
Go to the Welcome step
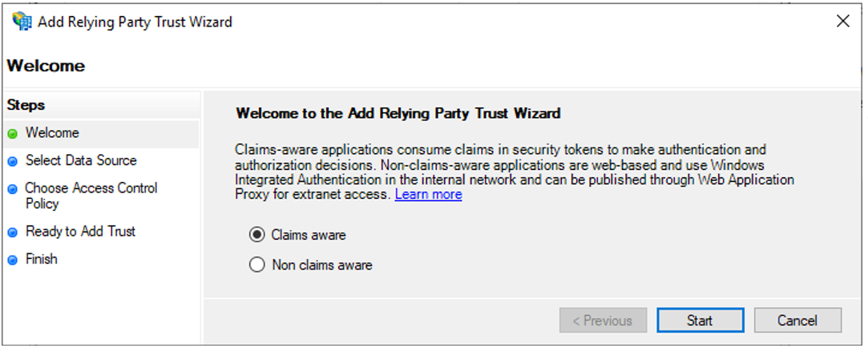coord(52,133)
